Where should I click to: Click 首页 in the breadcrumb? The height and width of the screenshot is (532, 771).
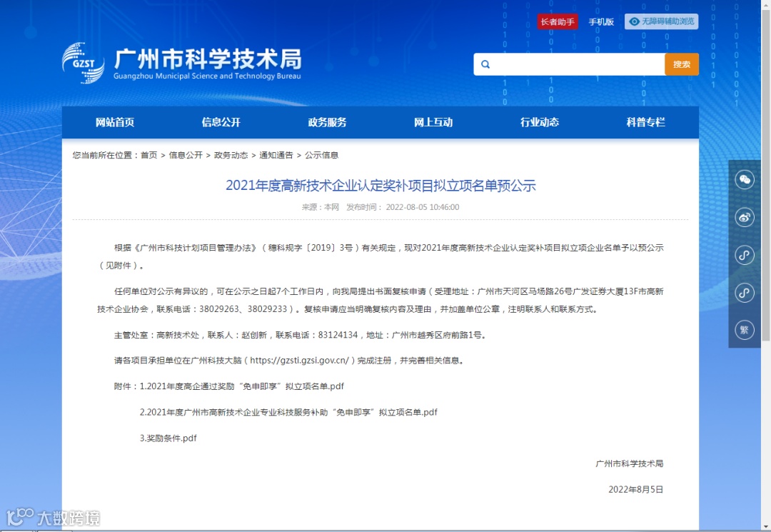click(x=149, y=156)
